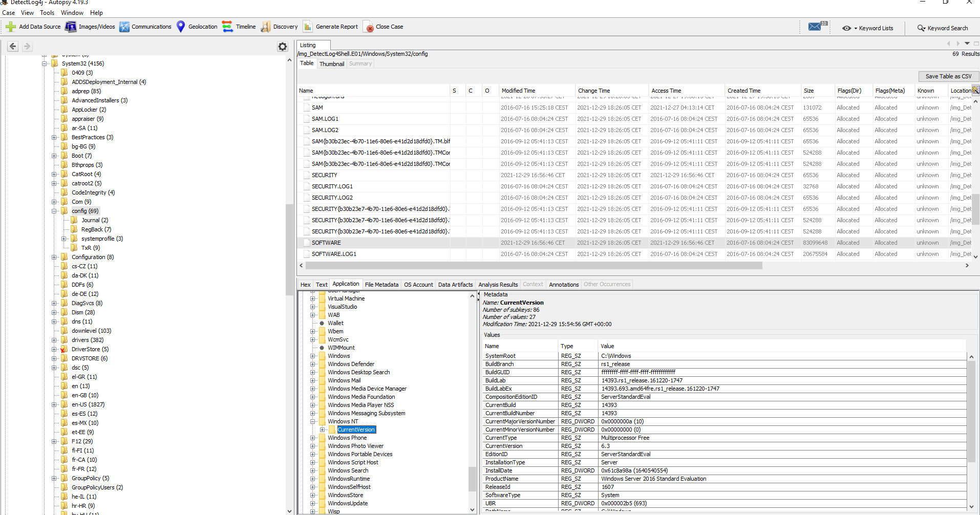Select the SECURITY file row
This screenshot has width=980, height=515.
(325, 175)
